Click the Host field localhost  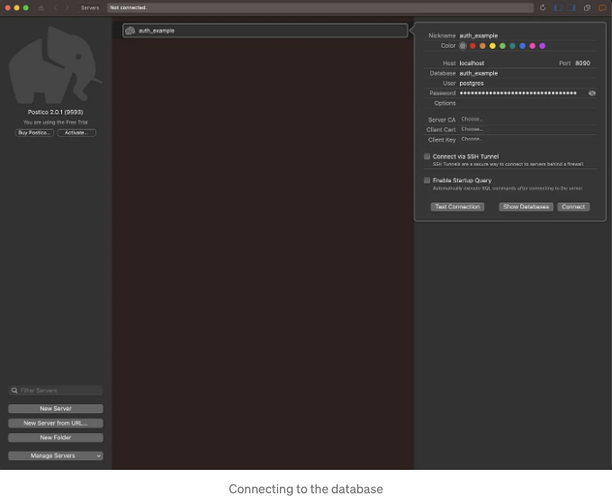point(505,63)
